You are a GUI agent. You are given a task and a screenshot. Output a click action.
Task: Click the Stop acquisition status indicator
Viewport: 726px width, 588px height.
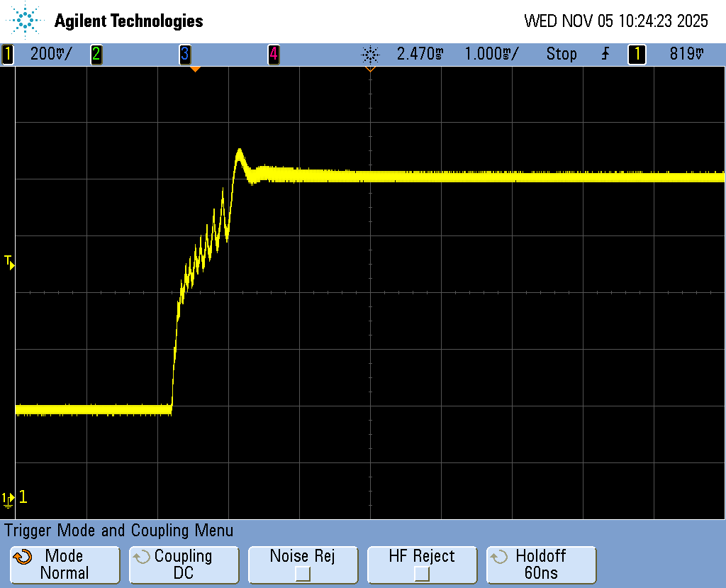561,54
